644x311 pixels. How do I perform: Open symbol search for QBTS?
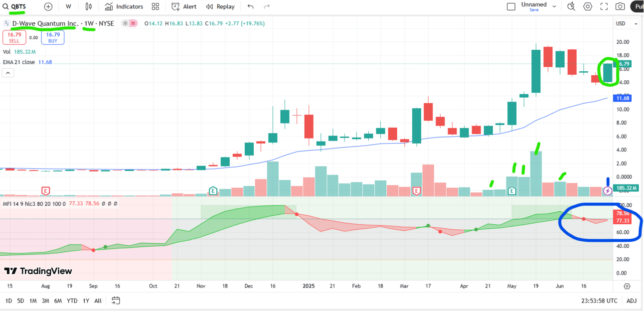pyautogui.click(x=15, y=6)
